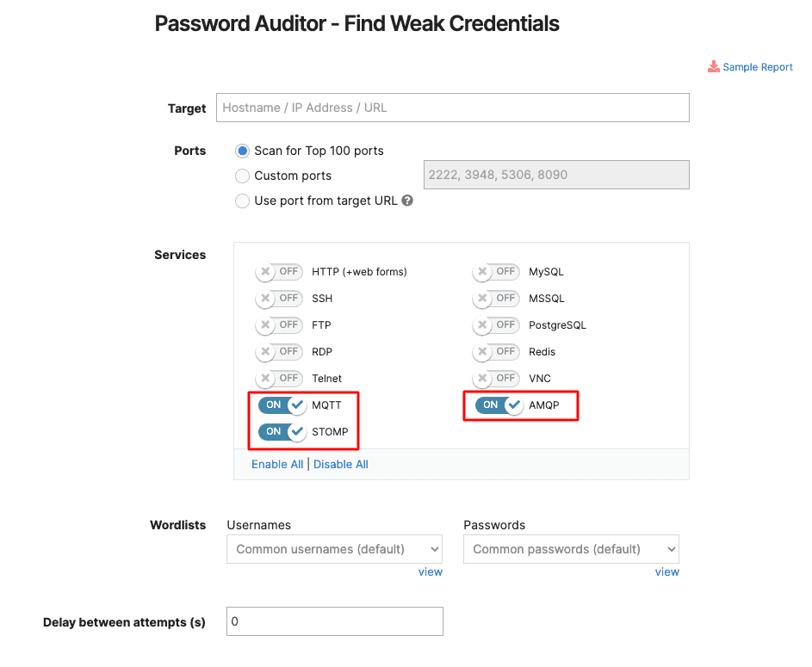Open the Passwords wordlist dropdown
The image size is (812, 667).
571,548
